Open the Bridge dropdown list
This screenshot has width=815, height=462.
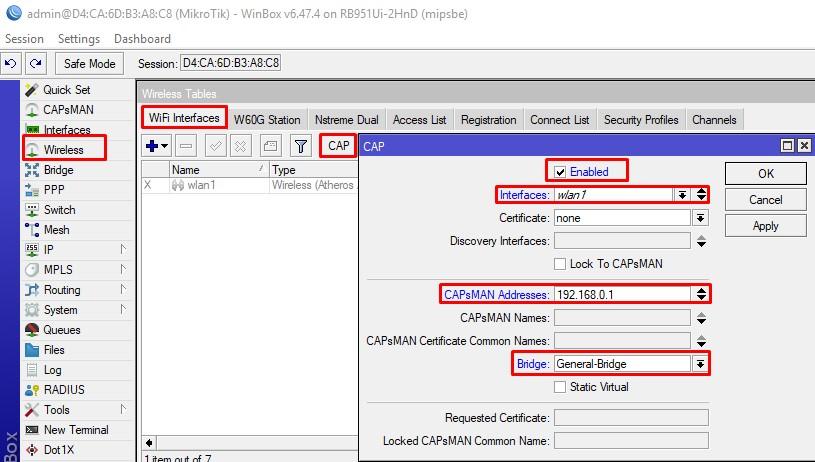click(700, 364)
